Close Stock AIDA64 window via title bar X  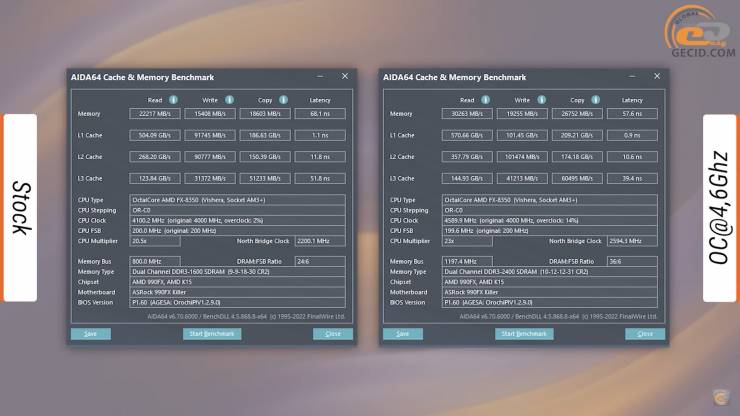click(x=345, y=76)
